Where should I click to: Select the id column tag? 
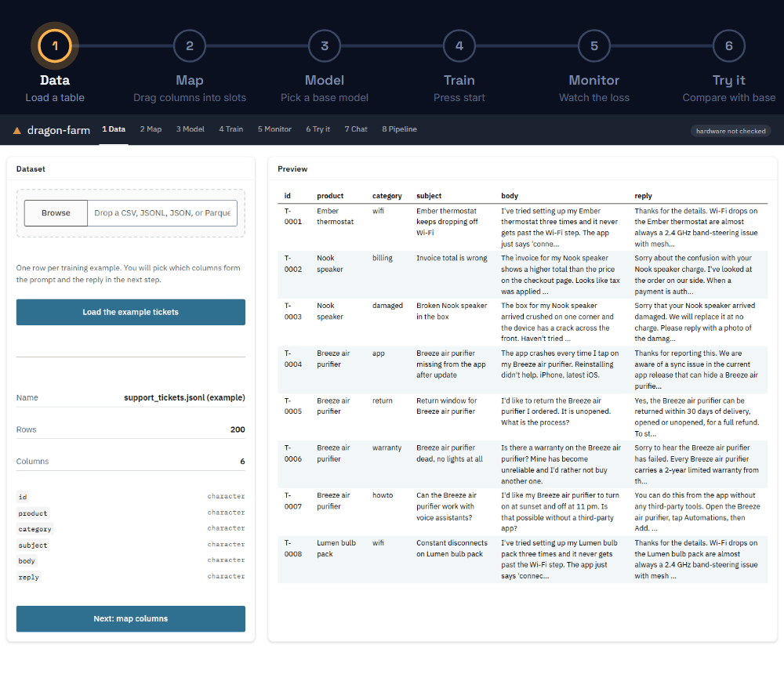pyautogui.click(x=23, y=497)
